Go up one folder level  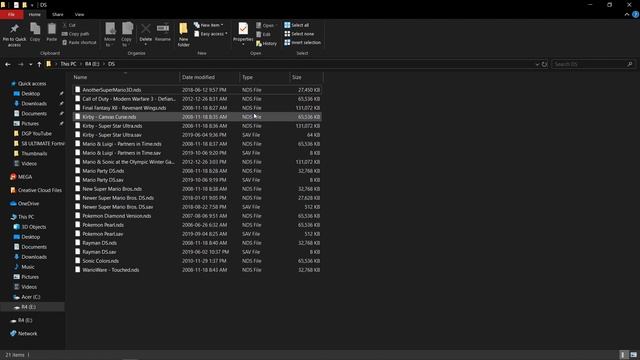tap(39, 64)
